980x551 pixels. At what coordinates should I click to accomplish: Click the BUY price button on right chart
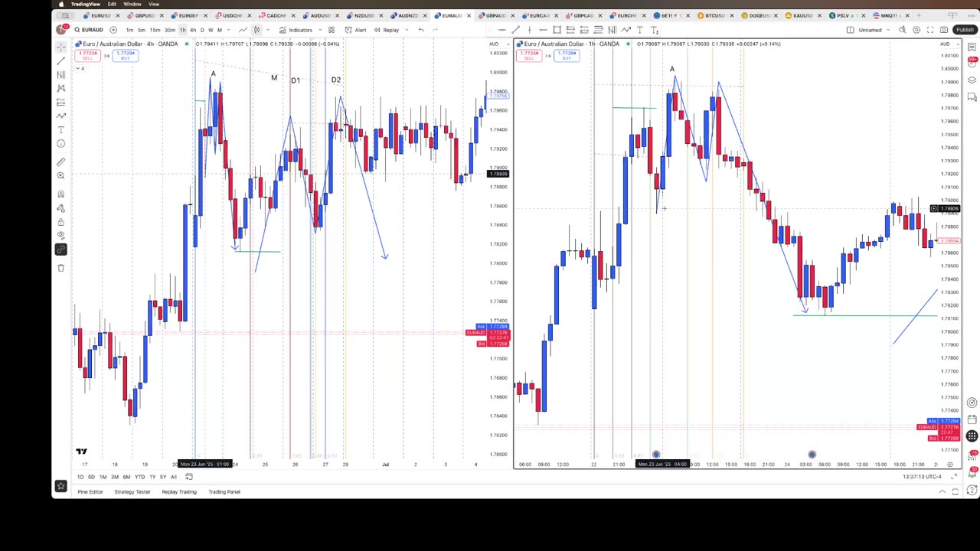point(567,56)
